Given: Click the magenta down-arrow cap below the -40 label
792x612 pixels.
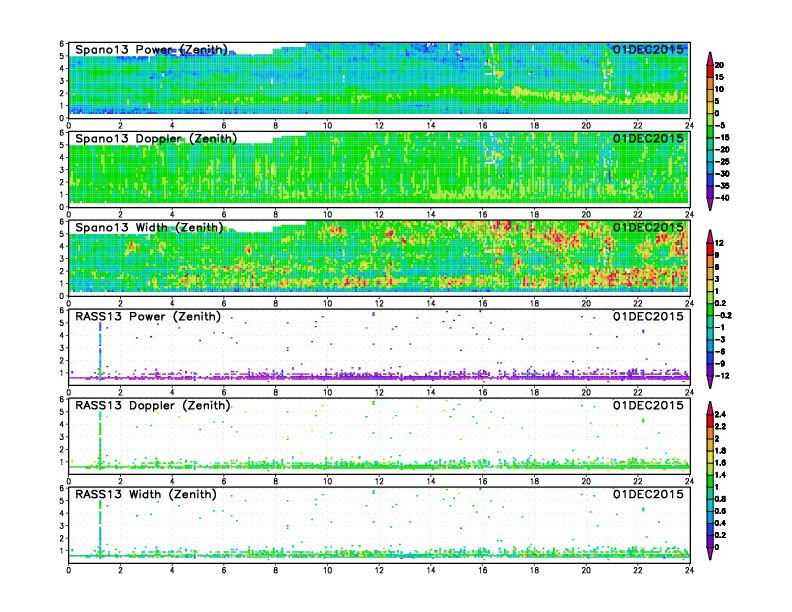Looking at the screenshot, I should point(710,204).
